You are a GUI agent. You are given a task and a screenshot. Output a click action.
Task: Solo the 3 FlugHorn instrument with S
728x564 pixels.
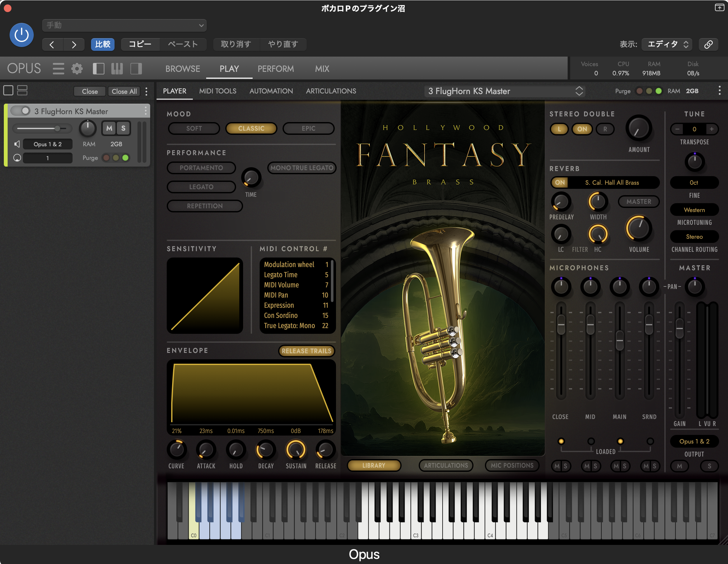point(123,128)
